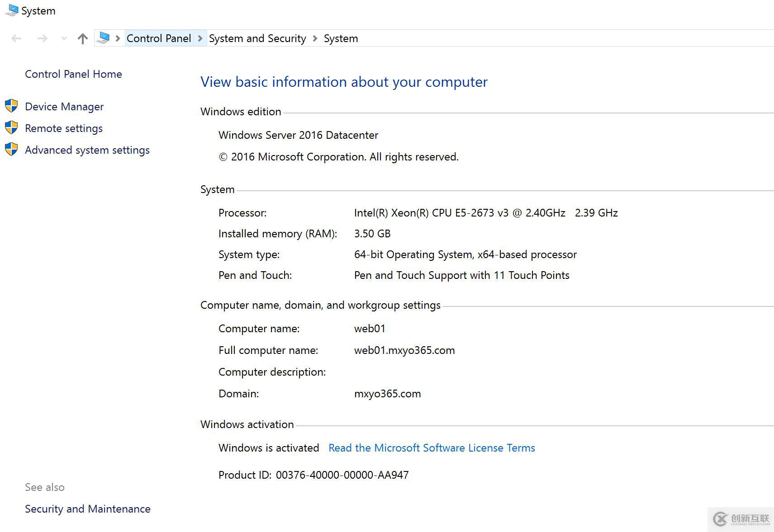Open Advanced system settings link
The width and height of the screenshot is (774, 532).
coord(87,150)
